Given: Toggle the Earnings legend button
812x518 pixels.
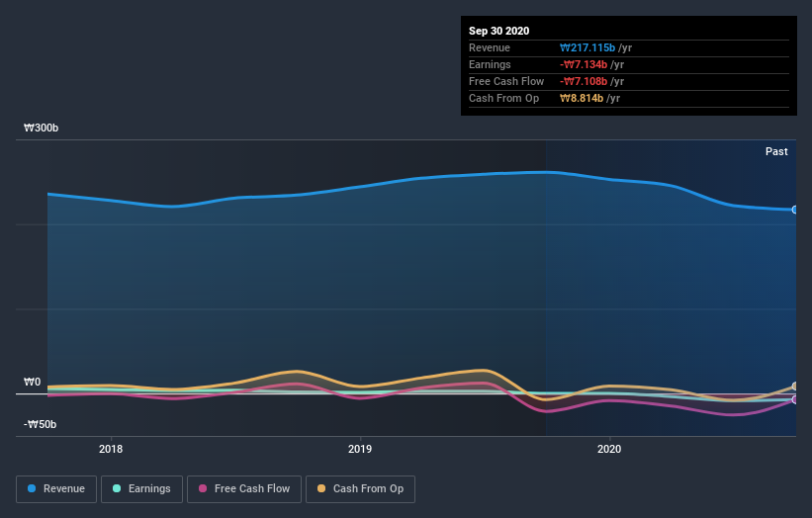Looking at the screenshot, I should tap(141, 489).
